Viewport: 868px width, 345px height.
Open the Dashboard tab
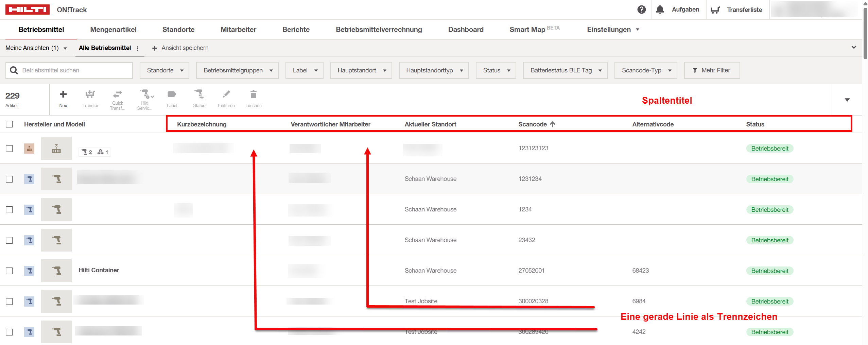[465, 30]
